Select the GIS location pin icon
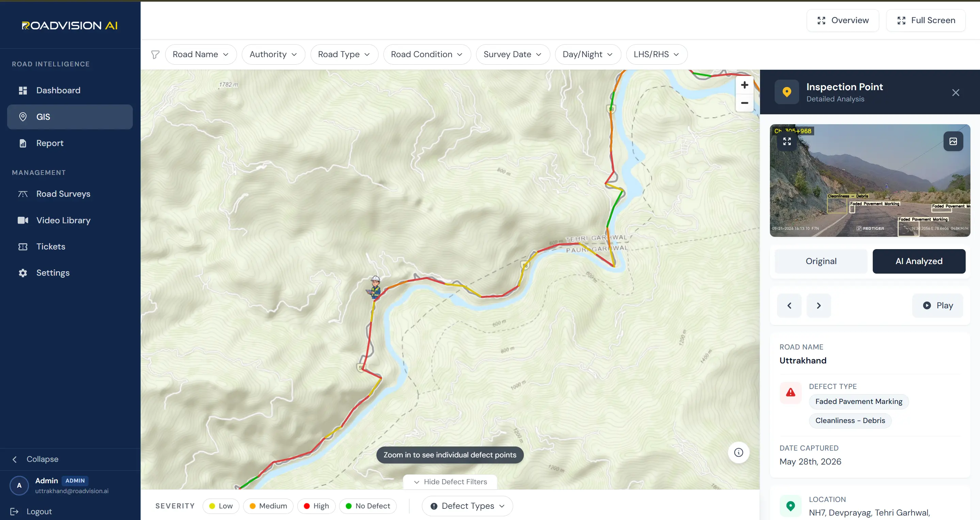 click(x=23, y=117)
